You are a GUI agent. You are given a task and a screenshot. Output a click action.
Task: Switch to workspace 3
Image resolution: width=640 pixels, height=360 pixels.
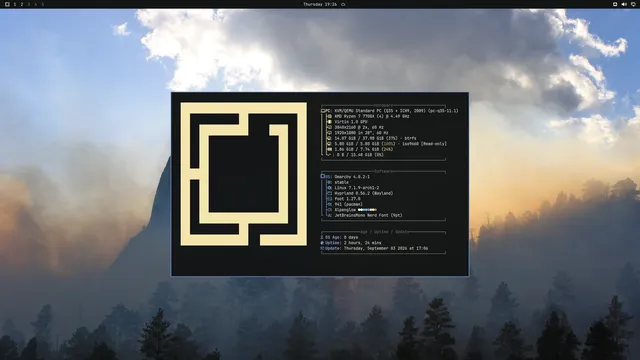coord(29,4)
